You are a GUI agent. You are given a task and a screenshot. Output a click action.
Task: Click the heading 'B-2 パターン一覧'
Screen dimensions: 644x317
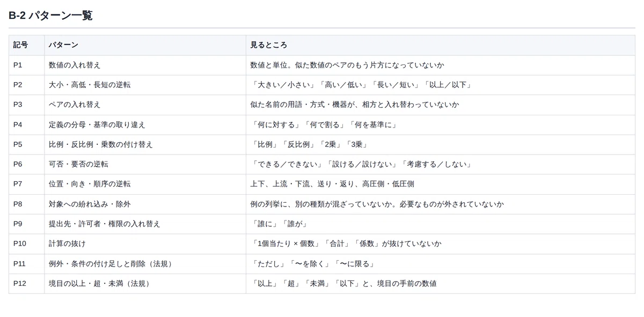(x=50, y=16)
